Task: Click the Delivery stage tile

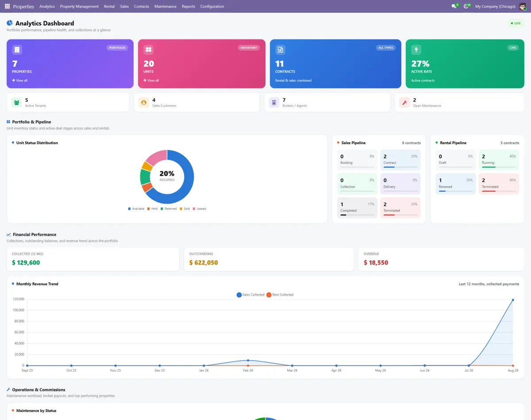Action: (x=400, y=184)
